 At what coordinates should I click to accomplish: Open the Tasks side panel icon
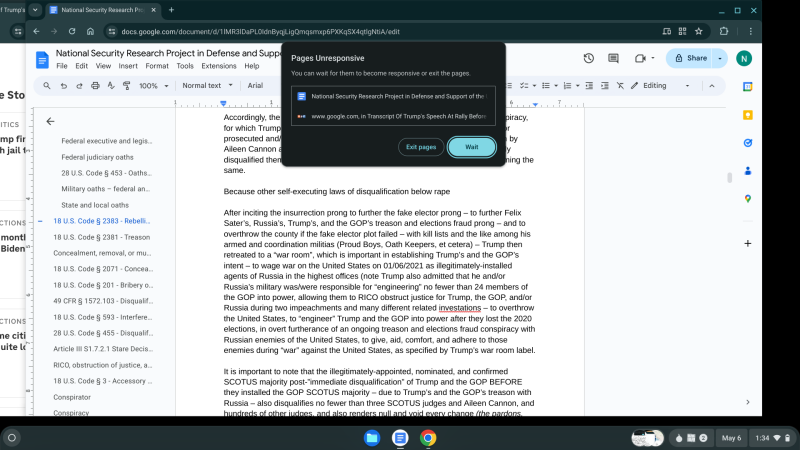click(747, 143)
